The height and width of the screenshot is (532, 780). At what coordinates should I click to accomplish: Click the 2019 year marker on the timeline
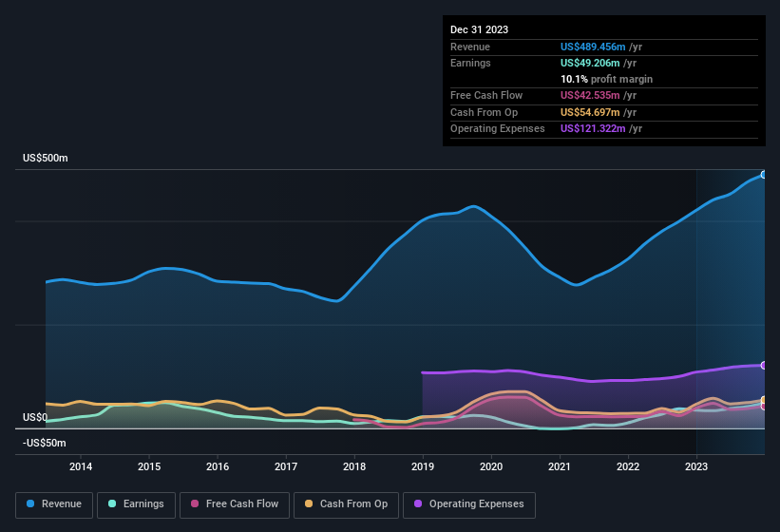coord(423,466)
